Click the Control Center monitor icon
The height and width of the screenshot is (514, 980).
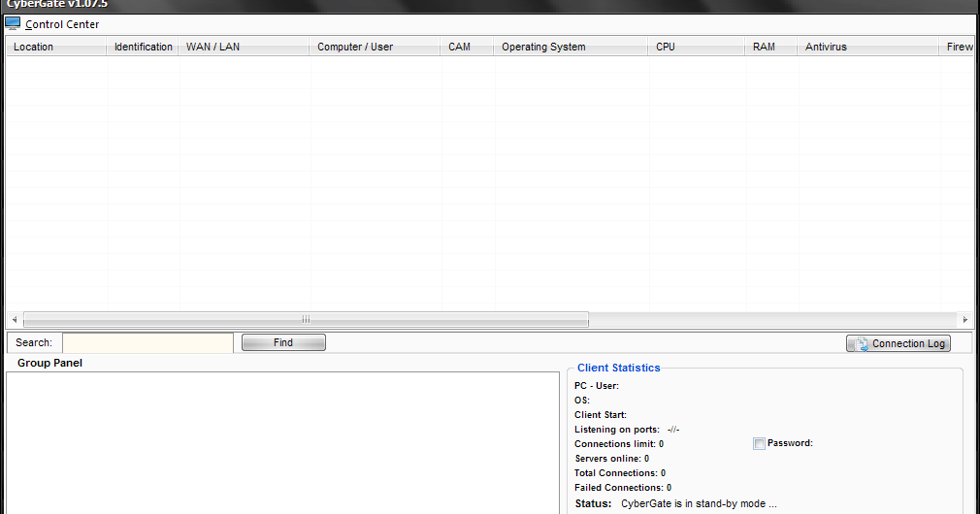click(x=13, y=23)
